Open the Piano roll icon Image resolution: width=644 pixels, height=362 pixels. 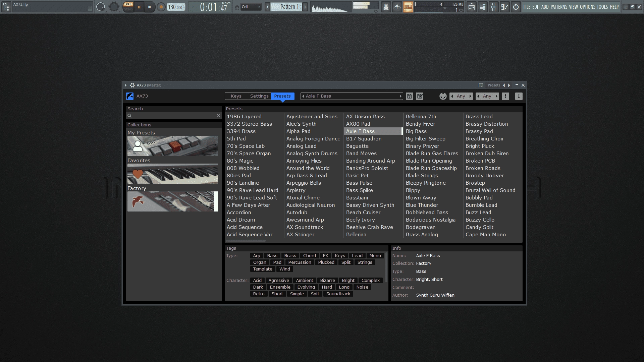pos(505,7)
